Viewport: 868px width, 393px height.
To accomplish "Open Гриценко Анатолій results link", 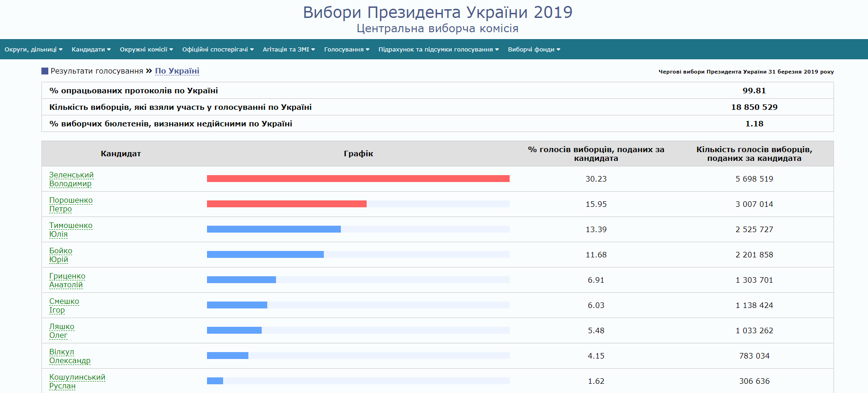I will [67, 280].
